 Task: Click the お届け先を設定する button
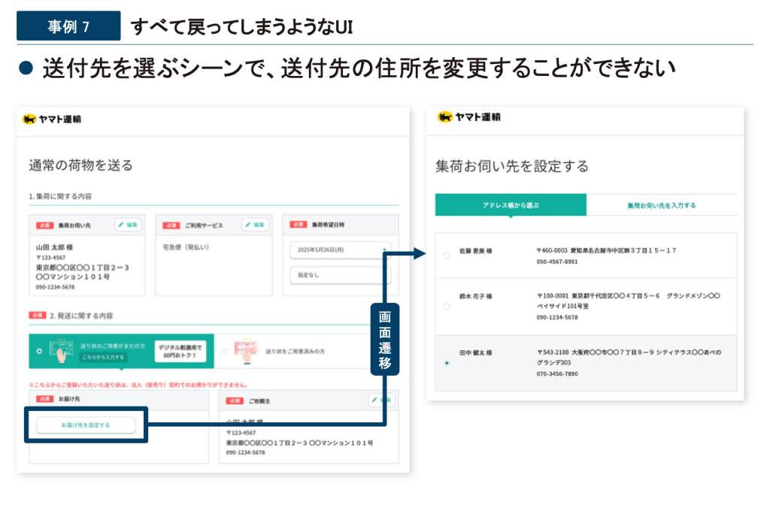(x=86, y=425)
